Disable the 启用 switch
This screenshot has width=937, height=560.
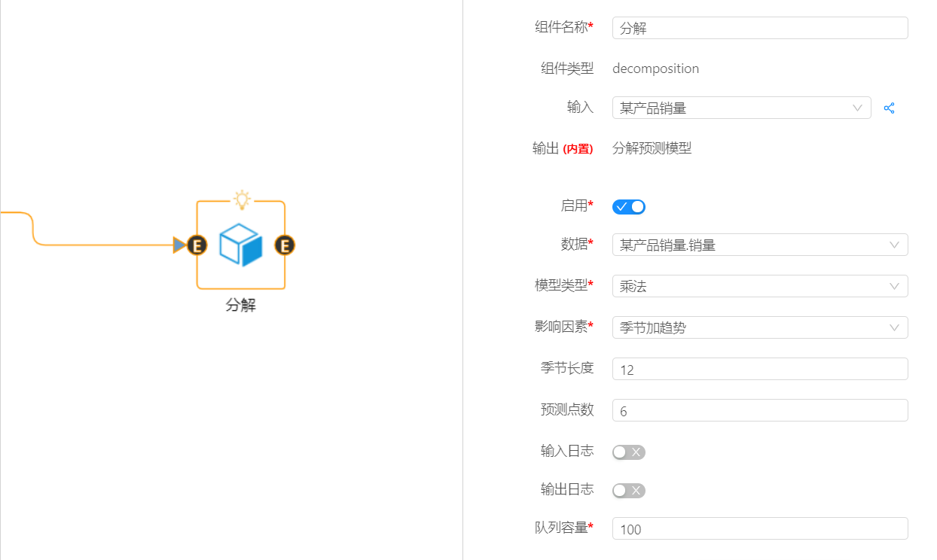point(629,206)
